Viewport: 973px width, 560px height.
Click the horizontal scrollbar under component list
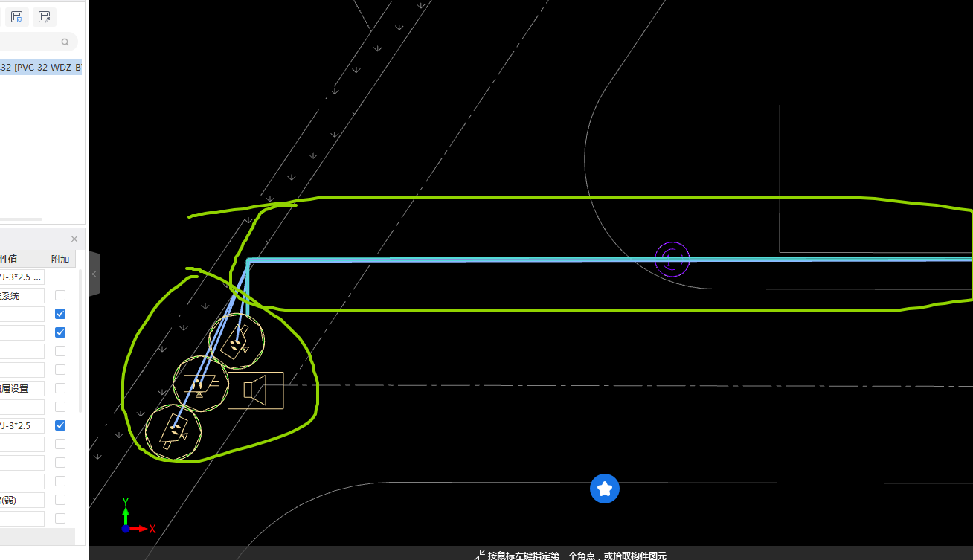coord(21,219)
